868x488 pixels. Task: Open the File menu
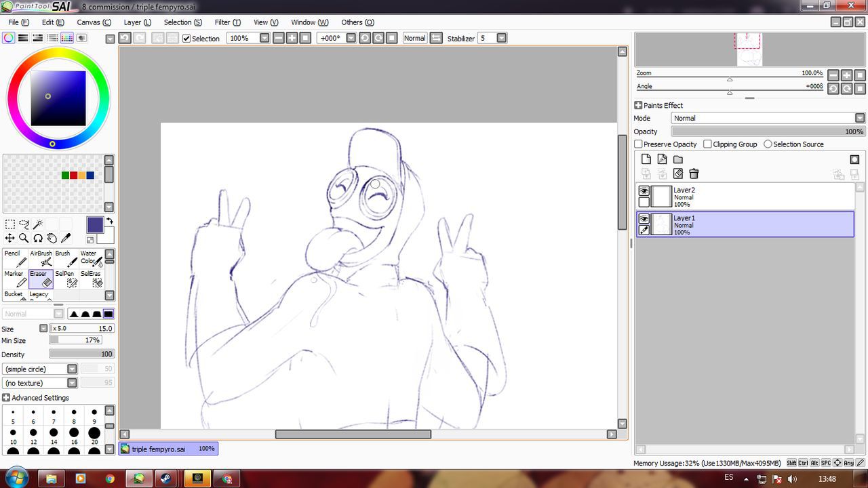click(x=18, y=22)
